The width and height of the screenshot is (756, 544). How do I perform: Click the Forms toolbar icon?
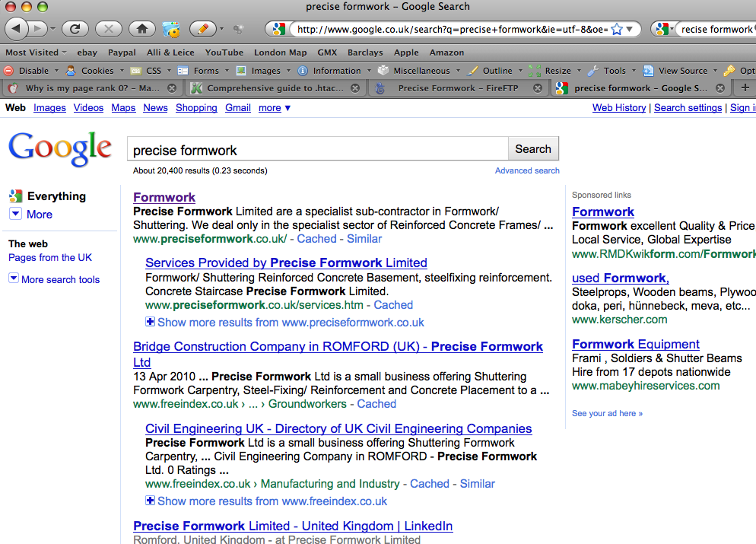(x=183, y=71)
